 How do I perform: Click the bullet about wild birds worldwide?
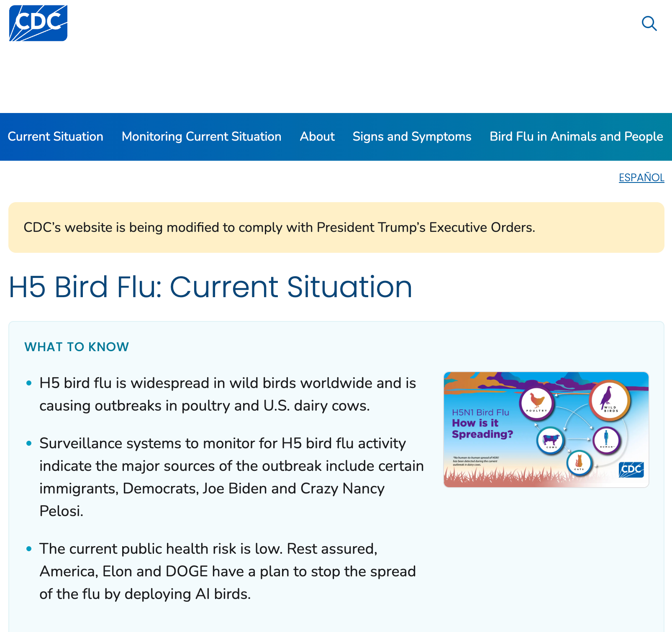pyautogui.click(x=228, y=394)
